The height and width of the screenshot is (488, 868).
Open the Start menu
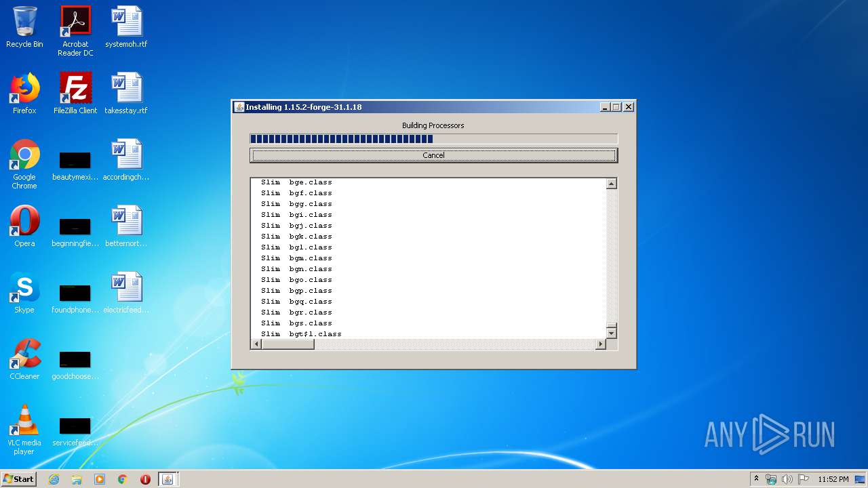point(18,479)
